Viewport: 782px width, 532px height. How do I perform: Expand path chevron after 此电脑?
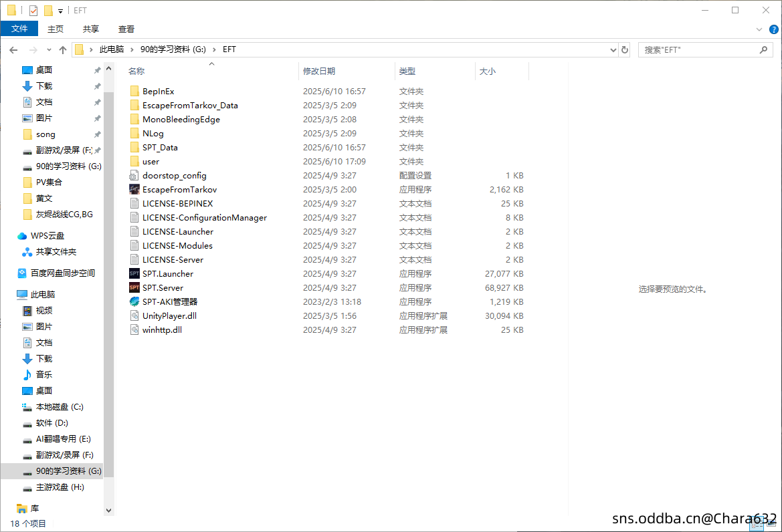[x=132, y=50]
